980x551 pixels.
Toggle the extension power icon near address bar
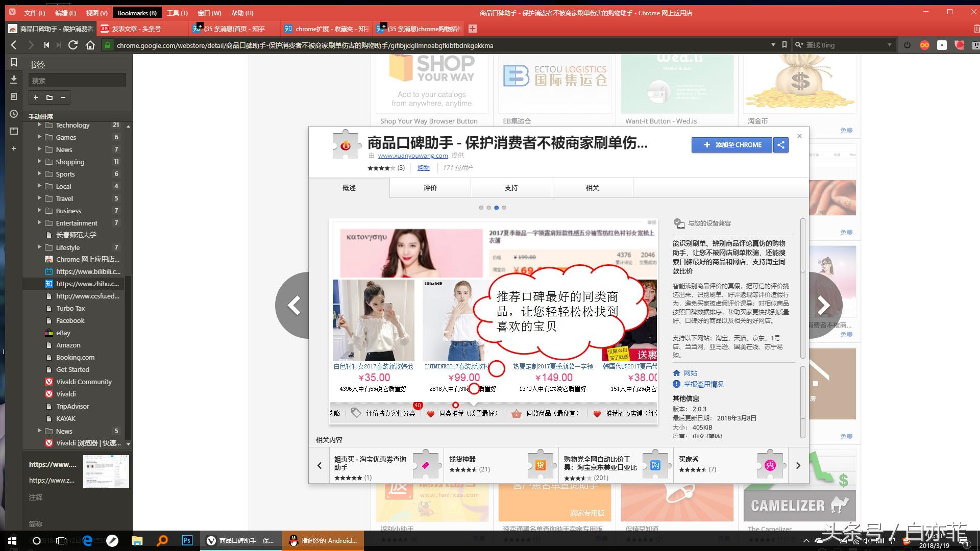click(x=908, y=45)
